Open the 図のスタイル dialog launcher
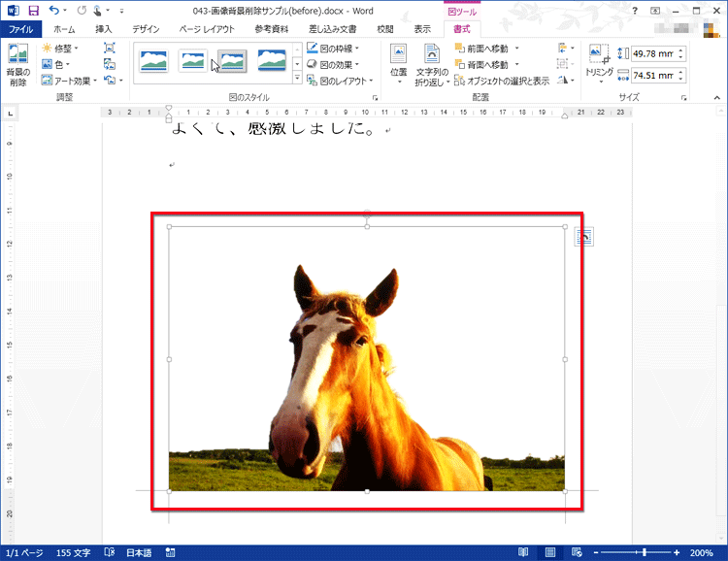Viewport: 728px width, 561px height. 375,98
